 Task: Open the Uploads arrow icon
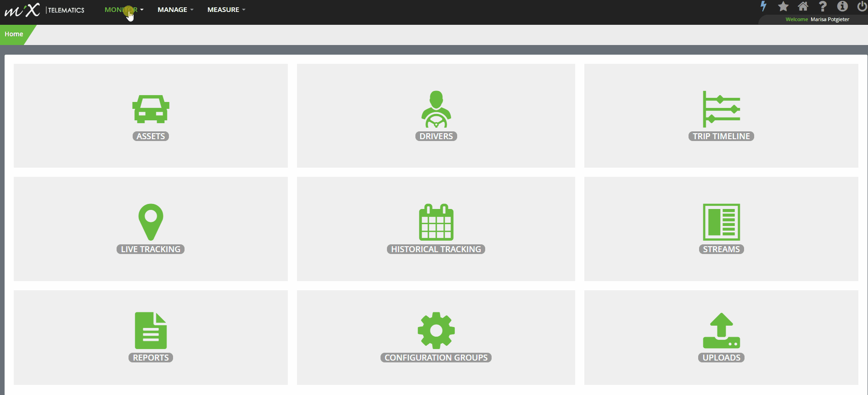click(x=721, y=330)
